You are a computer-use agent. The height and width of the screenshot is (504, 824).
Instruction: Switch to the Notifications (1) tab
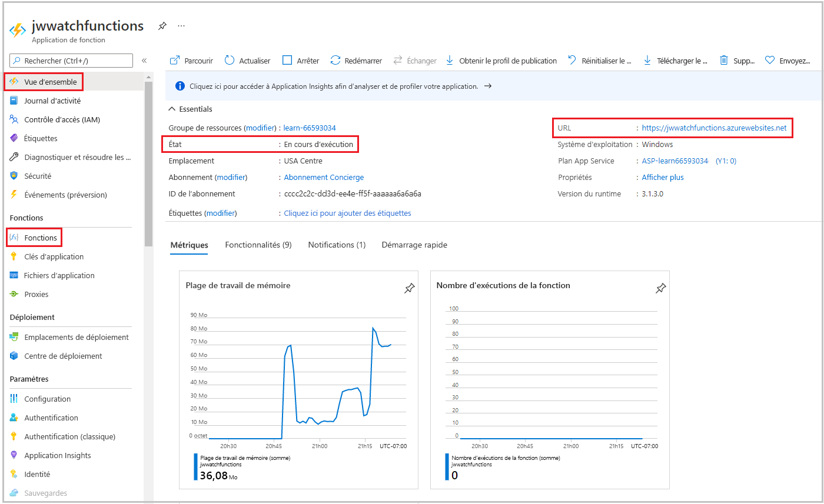(337, 245)
